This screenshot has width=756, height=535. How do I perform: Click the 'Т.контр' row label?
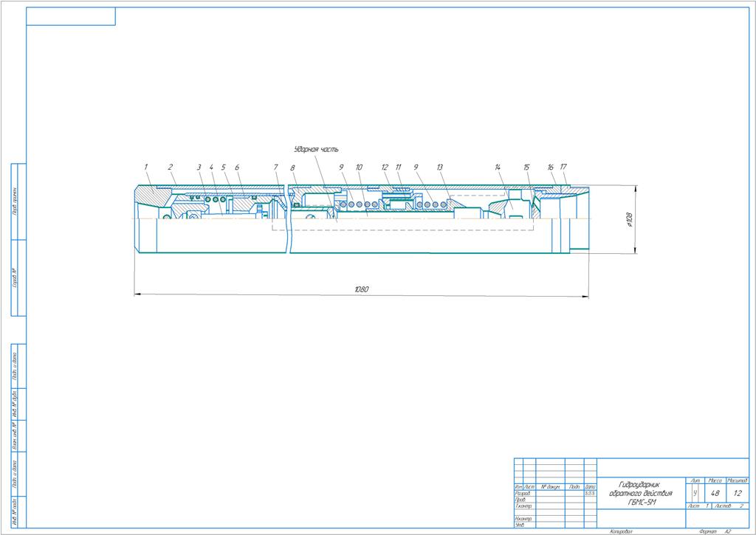(x=523, y=506)
